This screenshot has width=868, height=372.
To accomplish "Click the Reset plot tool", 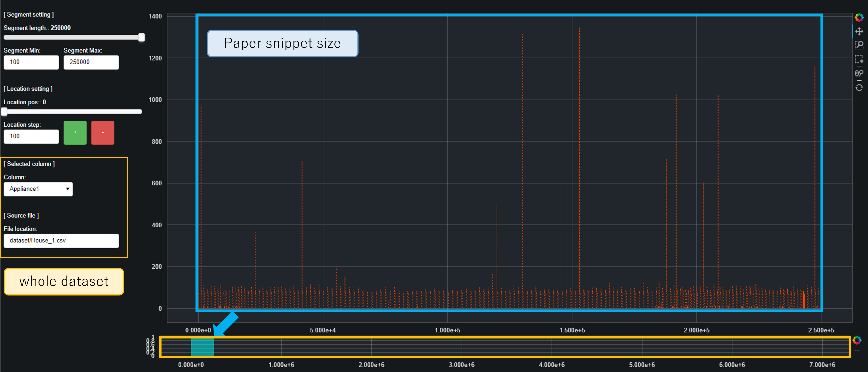I will (859, 87).
